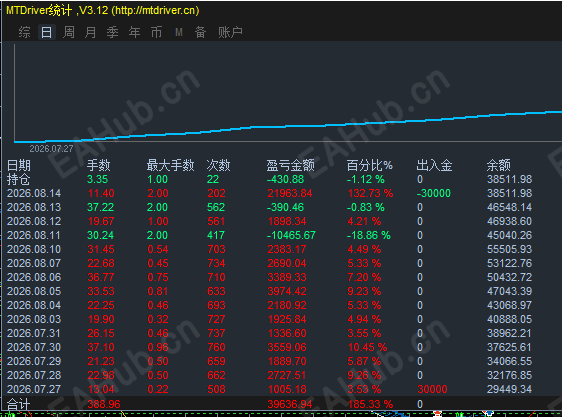Click the 手数 column header
Screen dimensions: 562x417
tap(99, 165)
